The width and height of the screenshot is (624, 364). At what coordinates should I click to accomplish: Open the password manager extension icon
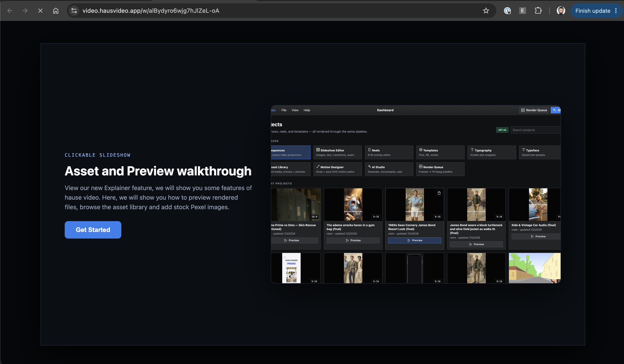[x=507, y=11]
